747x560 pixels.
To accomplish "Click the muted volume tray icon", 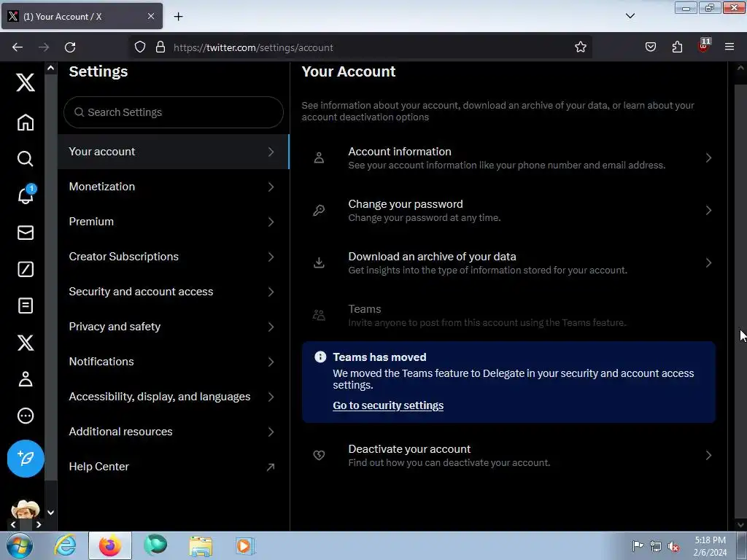I will [673, 547].
